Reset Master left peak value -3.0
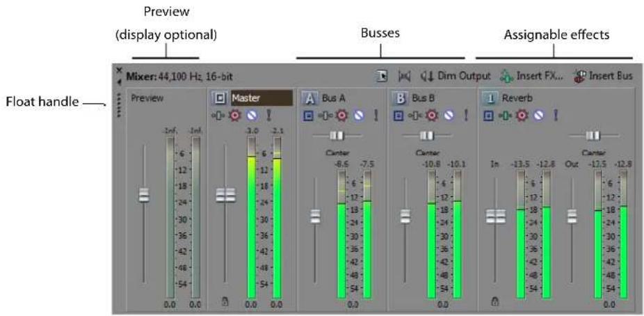This screenshot has height=316, width=644. point(251,131)
